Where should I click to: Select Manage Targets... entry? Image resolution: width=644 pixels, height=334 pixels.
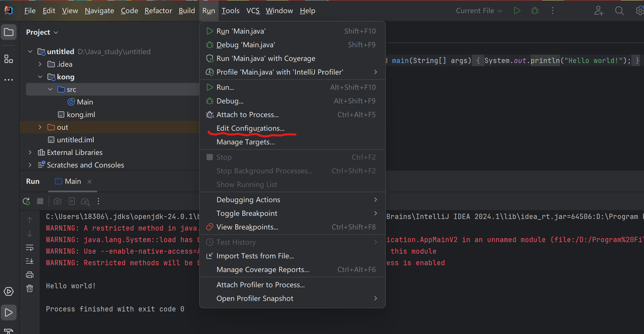click(292, 142)
